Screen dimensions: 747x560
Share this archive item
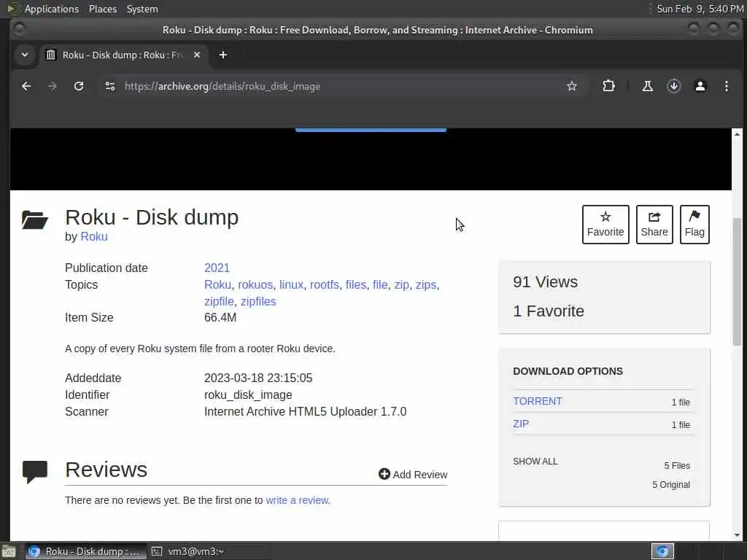click(x=654, y=225)
